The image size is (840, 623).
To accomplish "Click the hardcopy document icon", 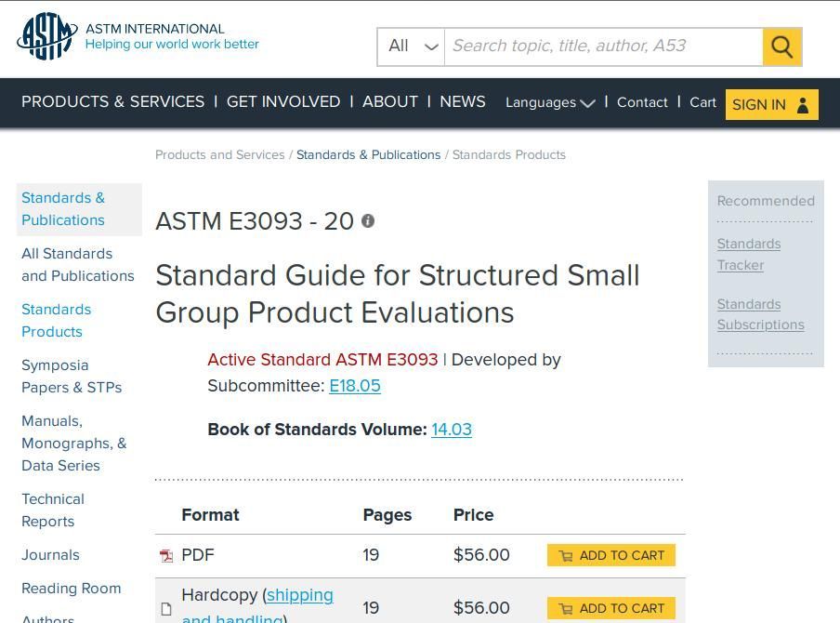I will [166, 608].
